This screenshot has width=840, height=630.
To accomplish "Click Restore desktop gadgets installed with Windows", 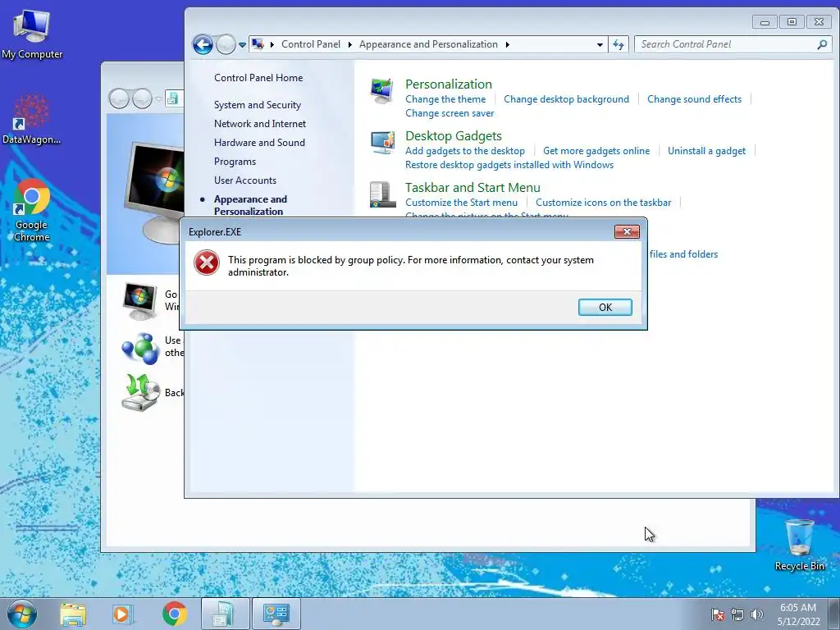I will click(509, 165).
